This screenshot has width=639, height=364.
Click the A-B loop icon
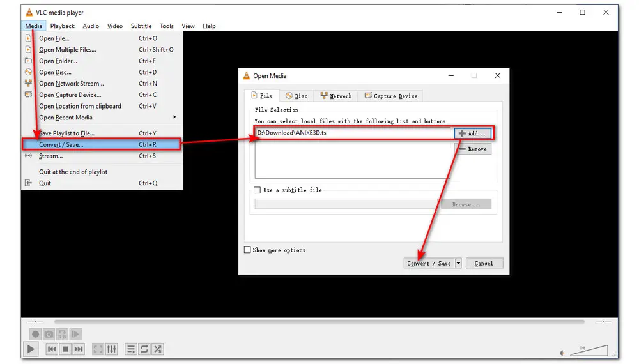(62, 334)
